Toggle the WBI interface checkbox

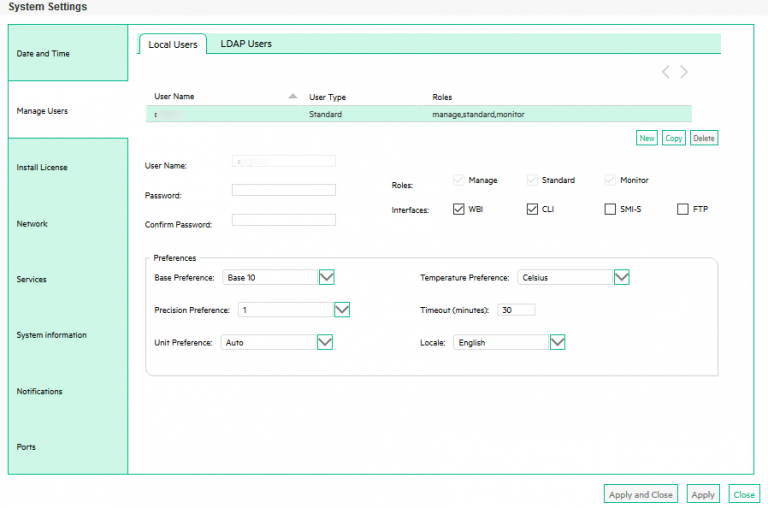tap(459, 210)
